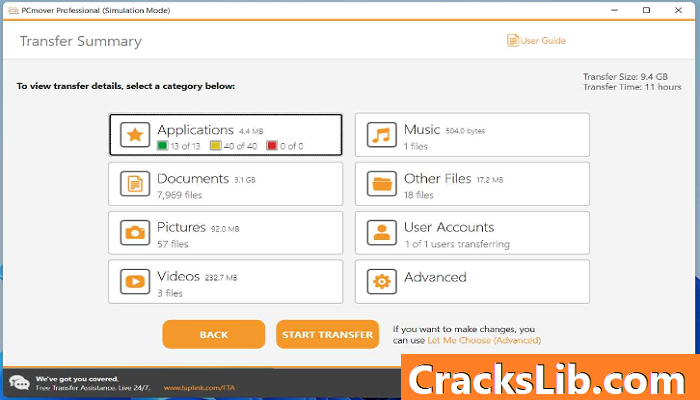700x400 pixels.
Task: Click the '57 files' pictures count
Action: pos(173,244)
